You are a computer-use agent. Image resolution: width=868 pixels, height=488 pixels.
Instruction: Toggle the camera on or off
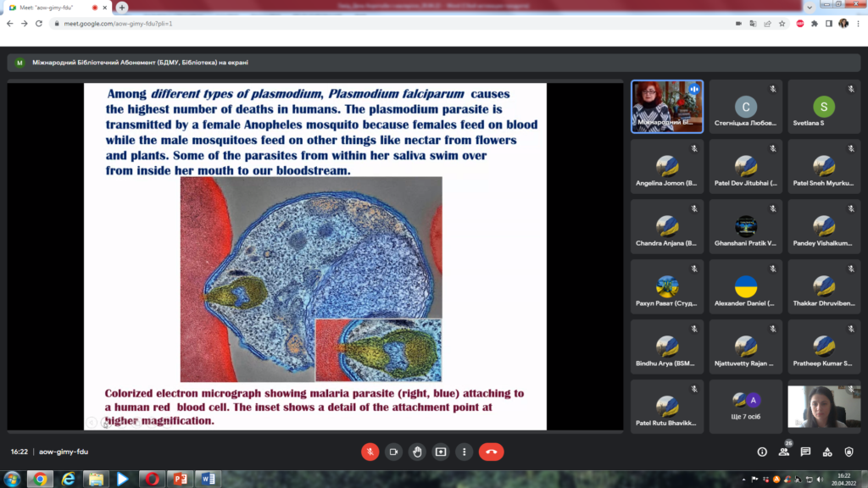click(x=393, y=452)
